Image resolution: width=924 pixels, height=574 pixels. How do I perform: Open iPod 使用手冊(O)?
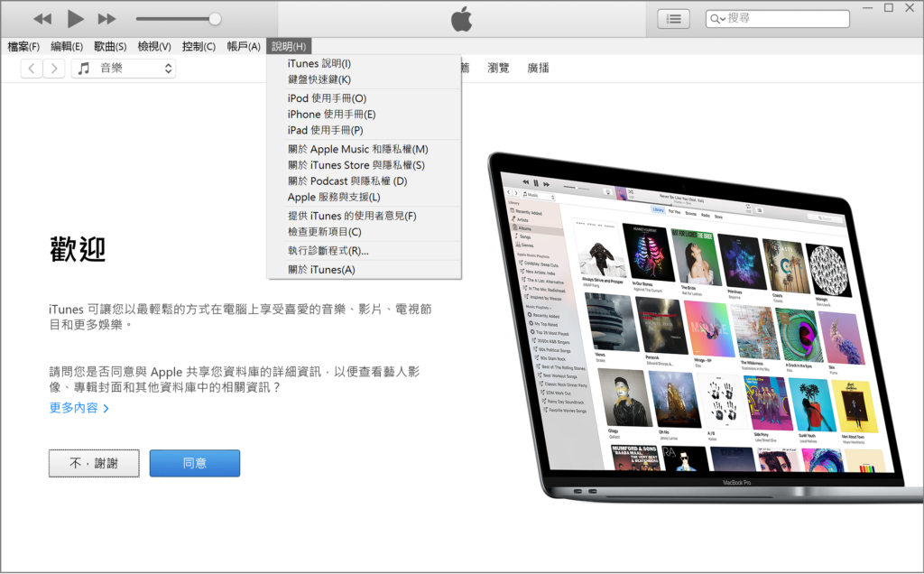365,98
